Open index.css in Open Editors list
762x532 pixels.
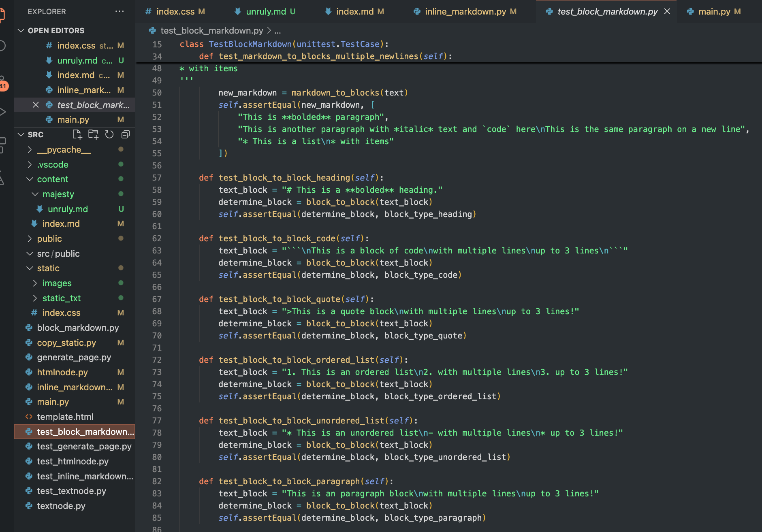(x=75, y=45)
